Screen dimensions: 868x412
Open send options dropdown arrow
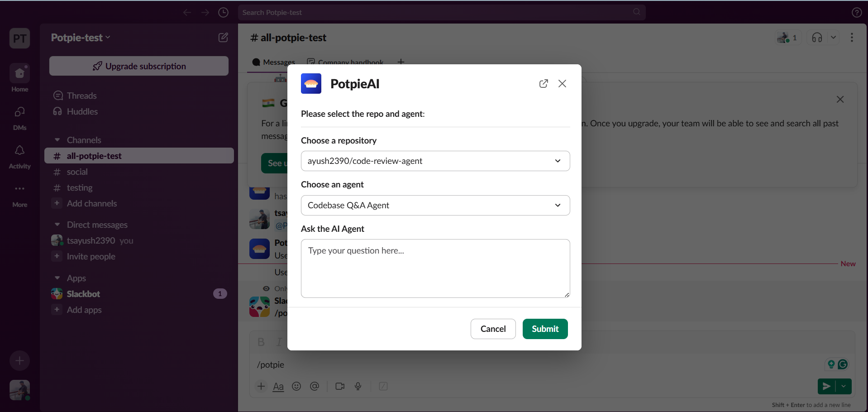click(x=844, y=386)
